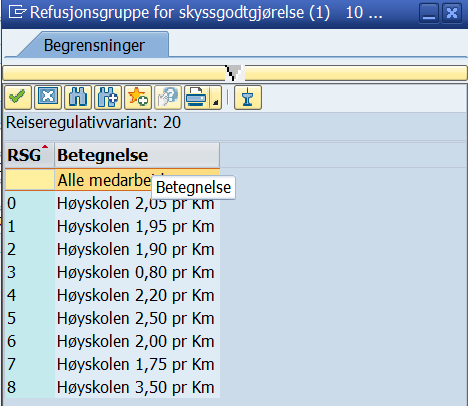Open the print options dropdown arrow
The height and width of the screenshot is (406, 468).
[x=216, y=97]
